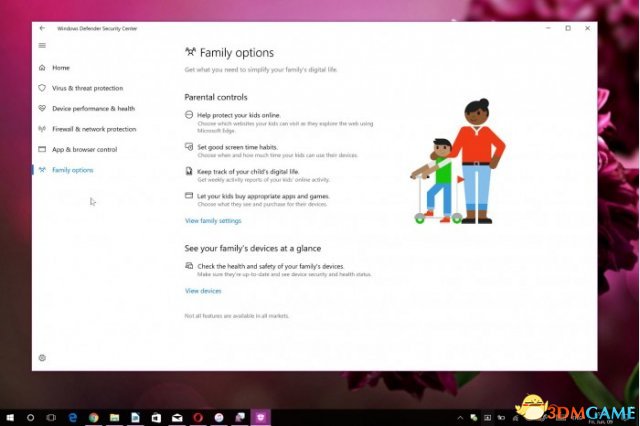Open Mail app from taskbar
The width and height of the screenshot is (640, 426).
(x=177, y=417)
